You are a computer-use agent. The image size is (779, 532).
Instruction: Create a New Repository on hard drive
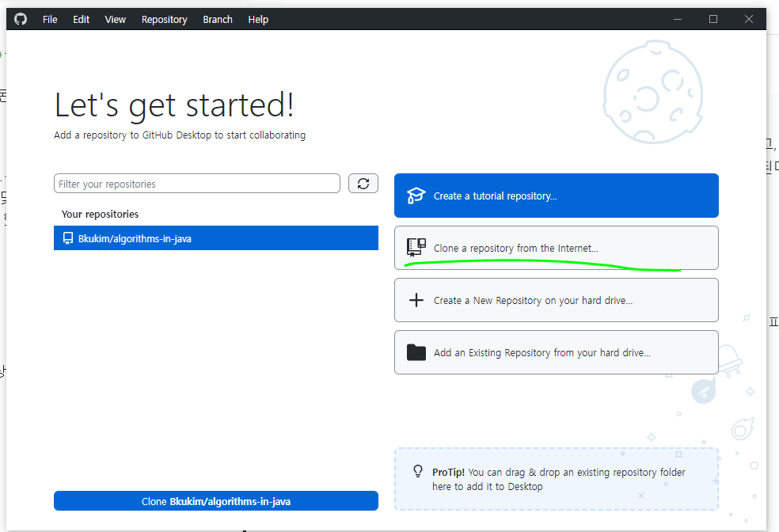(557, 300)
